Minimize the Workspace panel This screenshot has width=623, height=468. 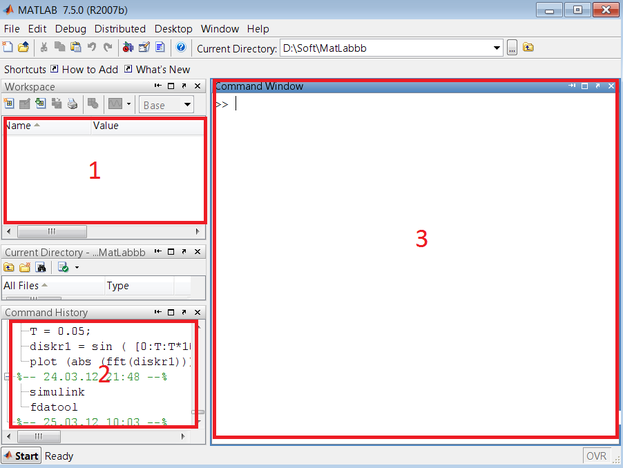pyautogui.click(x=158, y=86)
